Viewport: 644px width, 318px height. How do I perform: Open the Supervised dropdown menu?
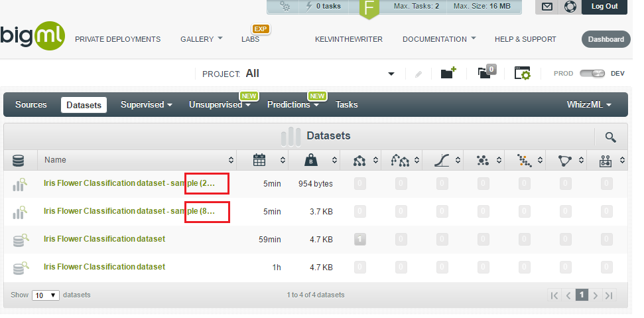(146, 105)
